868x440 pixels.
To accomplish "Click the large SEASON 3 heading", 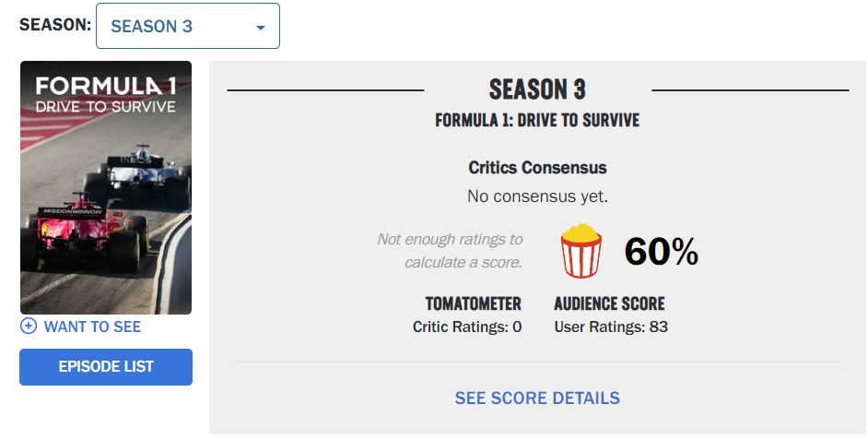I will (537, 89).
